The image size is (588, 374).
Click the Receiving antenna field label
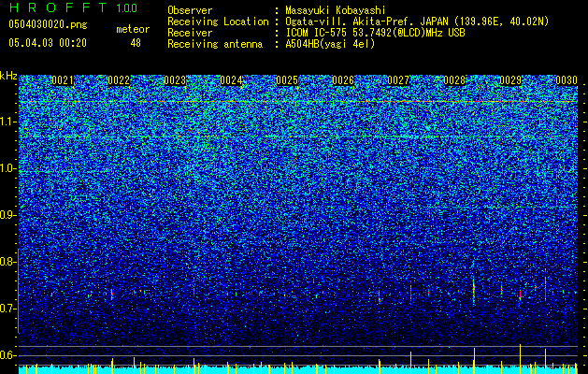click(215, 44)
